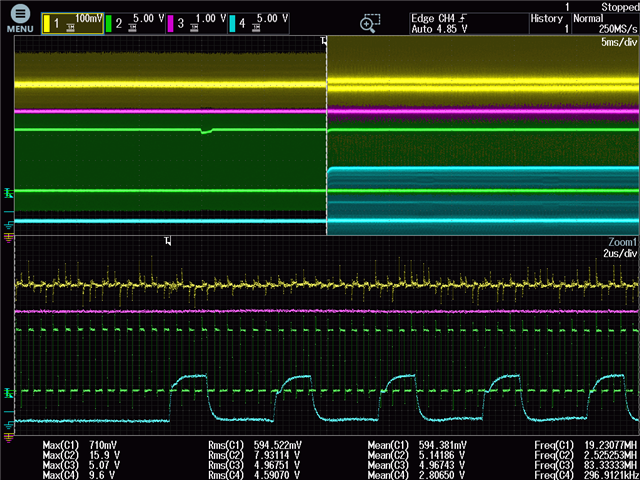640x480 pixels.
Task: Toggle channel 2 with 5.00 V scale
Action: coord(137,24)
